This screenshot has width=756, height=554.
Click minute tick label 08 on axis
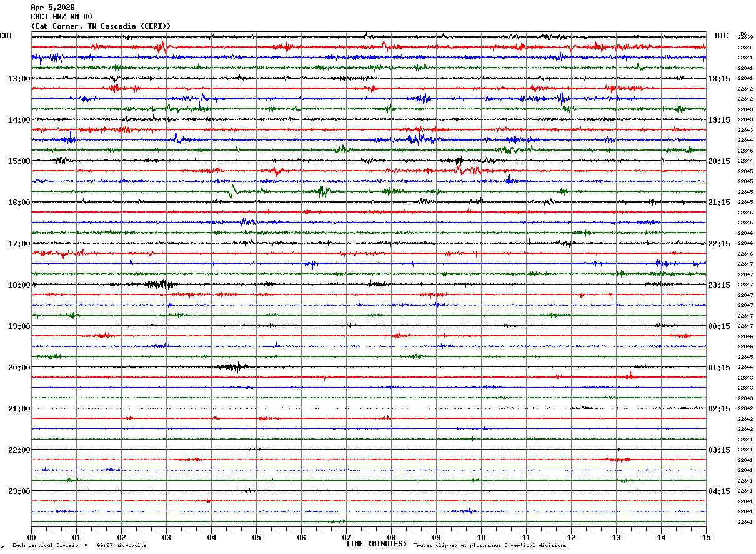[391, 537]
